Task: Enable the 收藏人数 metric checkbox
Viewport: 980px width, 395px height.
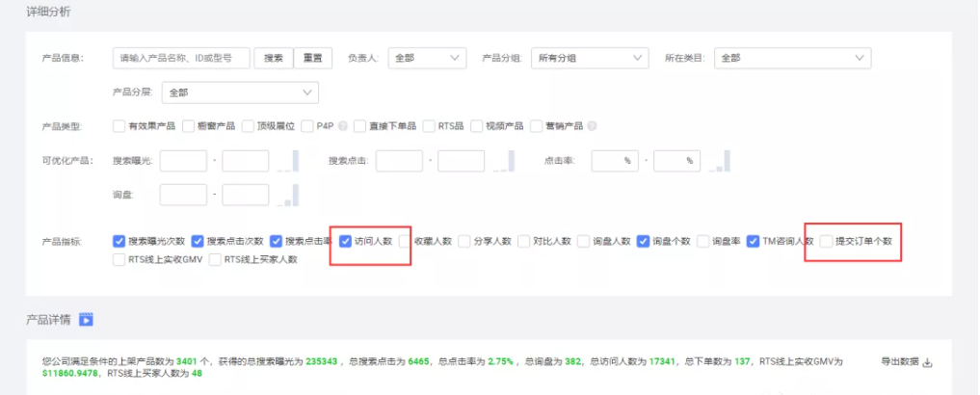Action: point(405,241)
